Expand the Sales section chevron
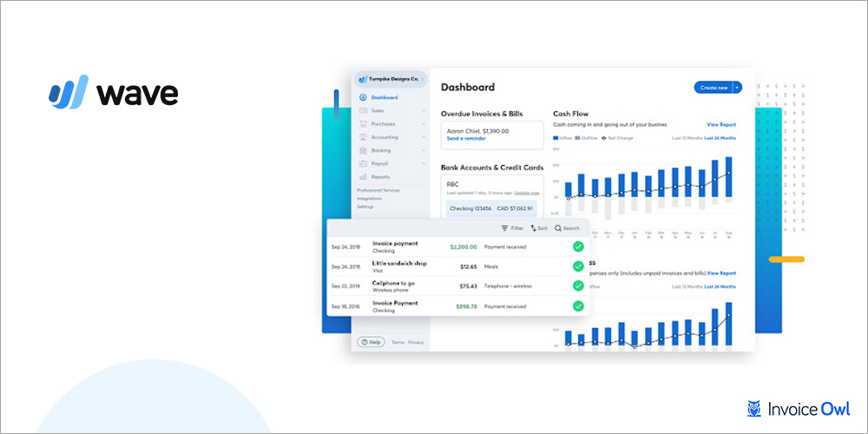 pyautogui.click(x=424, y=111)
